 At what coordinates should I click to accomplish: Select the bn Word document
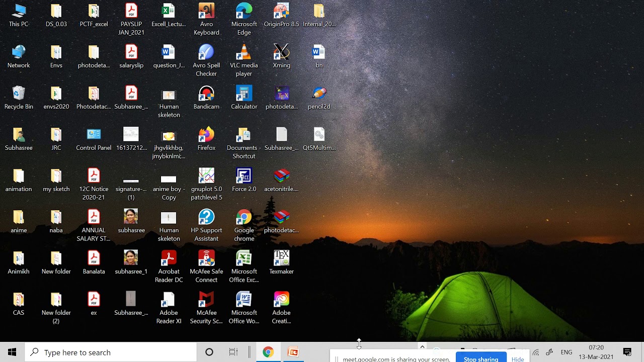tap(319, 57)
